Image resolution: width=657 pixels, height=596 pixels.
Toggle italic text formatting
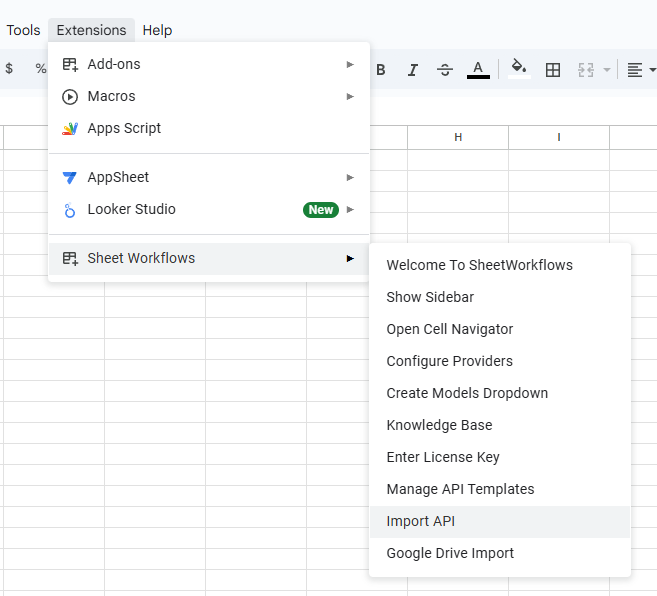(x=412, y=69)
